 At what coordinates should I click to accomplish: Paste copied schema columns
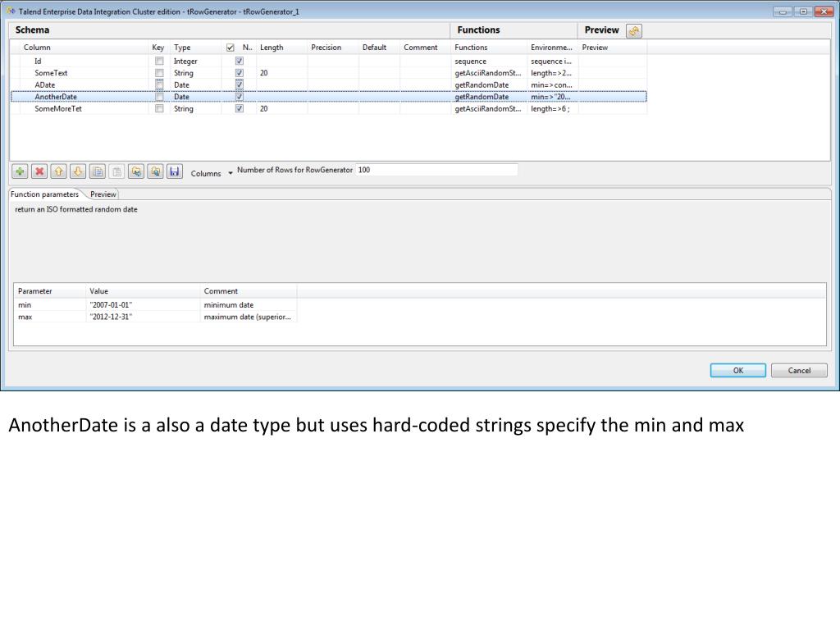click(x=116, y=171)
